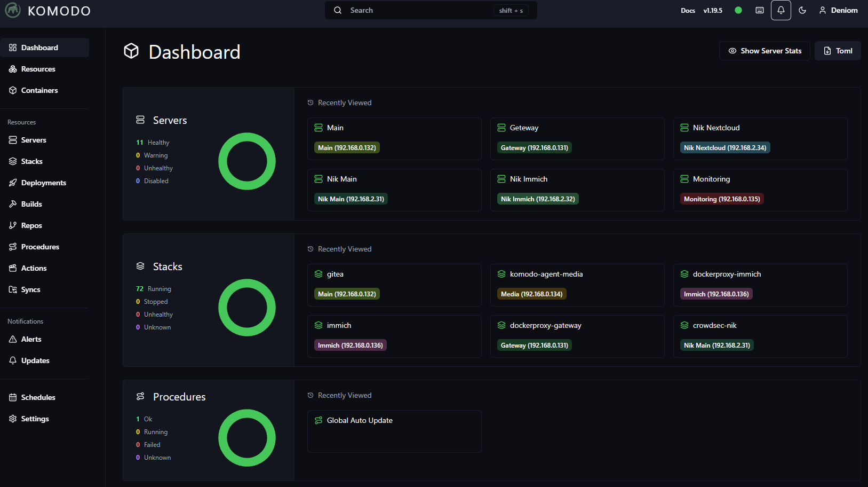The height and width of the screenshot is (487, 868).
Task: Open Alerts under Notifications
Action: [31, 339]
